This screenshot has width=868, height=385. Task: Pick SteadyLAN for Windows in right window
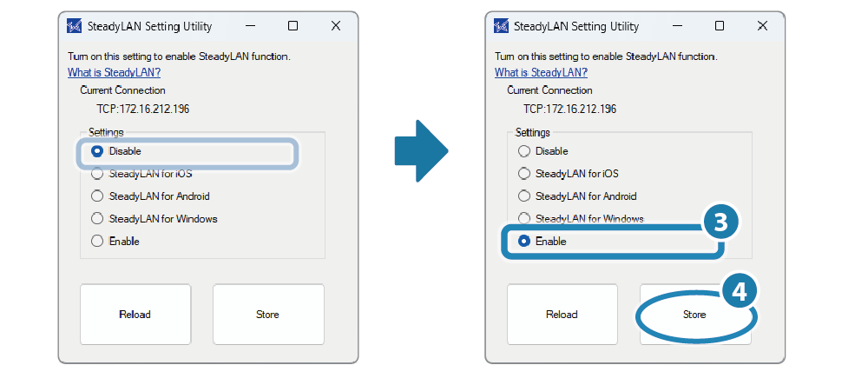(x=524, y=218)
